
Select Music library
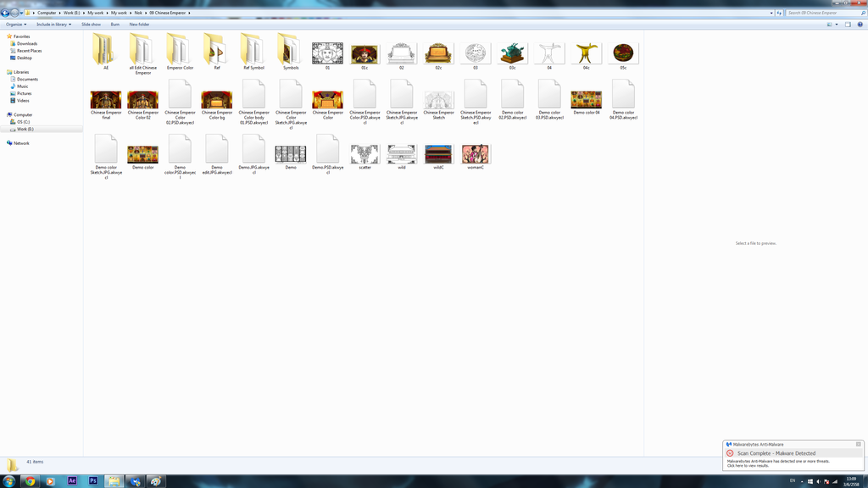point(19,86)
